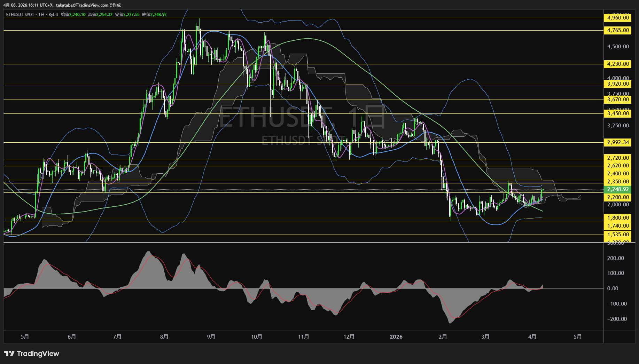
Task: Select the 8月 label on time axis
Action: (164, 337)
